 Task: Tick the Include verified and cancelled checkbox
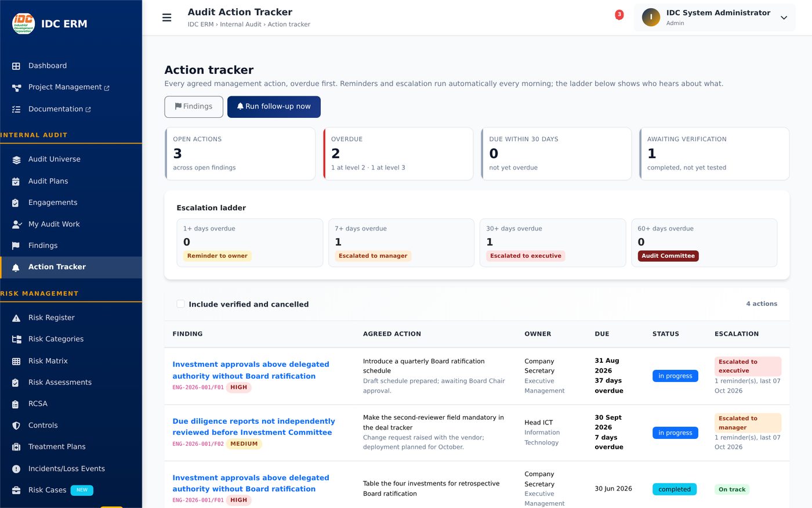click(x=180, y=304)
